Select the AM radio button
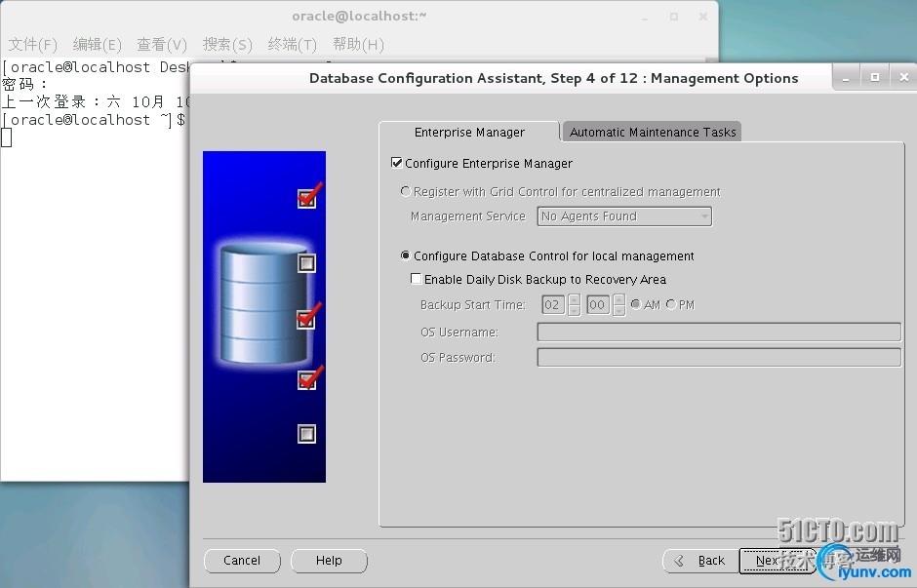Viewport: 917px width, 588px height. click(x=636, y=304)
